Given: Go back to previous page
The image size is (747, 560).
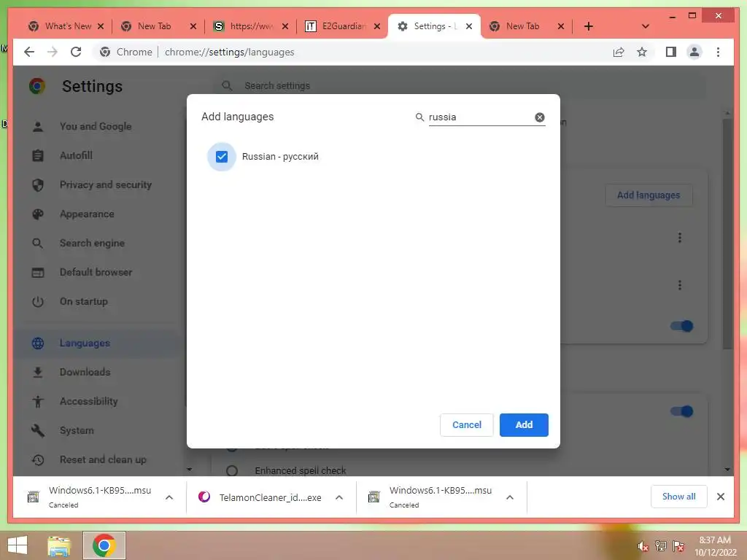Looking at the screenshot, I should point(29,52).
